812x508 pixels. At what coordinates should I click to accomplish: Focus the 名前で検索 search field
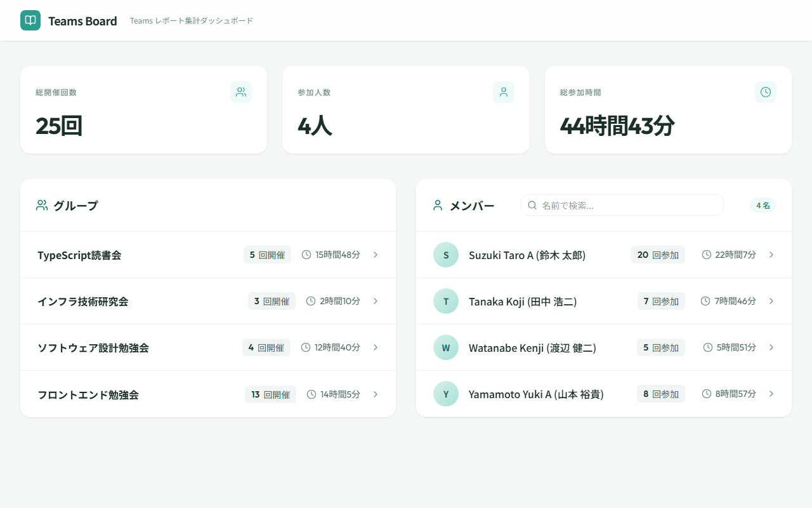coord(628,205)
